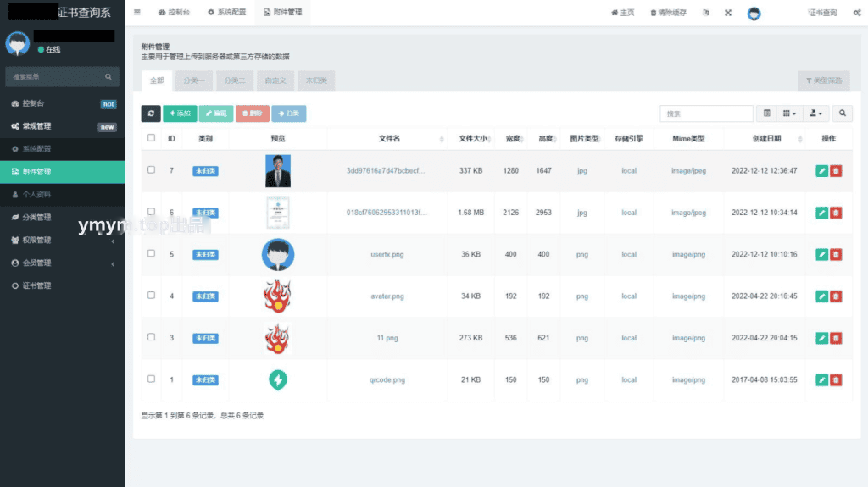868x487 pixels.
Task: Check the checkbox for row ID 7
Action: (151, 170)
